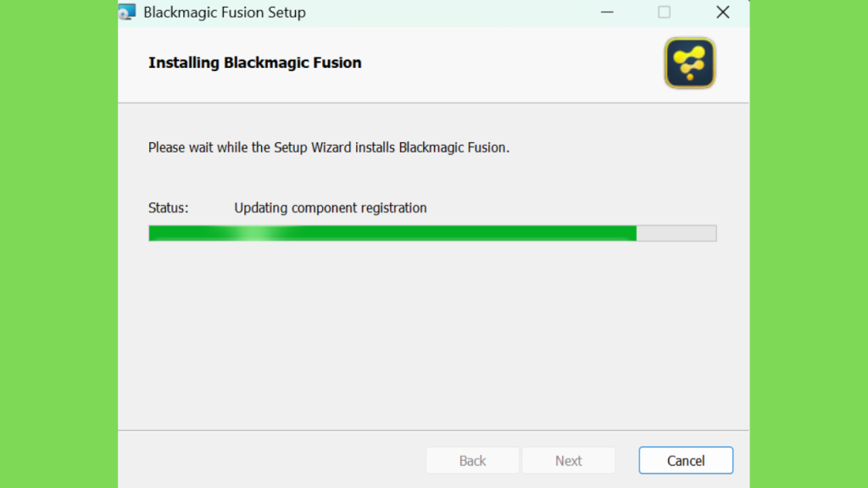Click the green installation progress bar
The height and width of the screenshot is (488, 868).
coord(432,233)
